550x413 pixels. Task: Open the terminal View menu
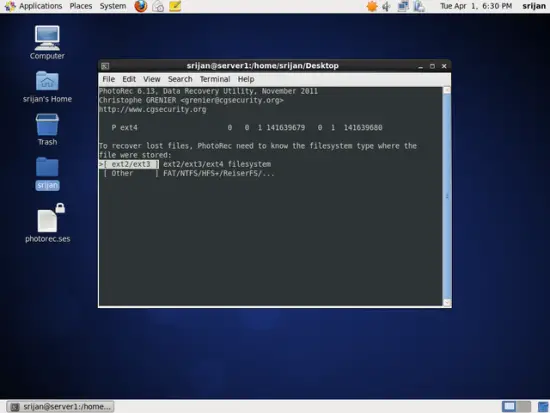152,79
